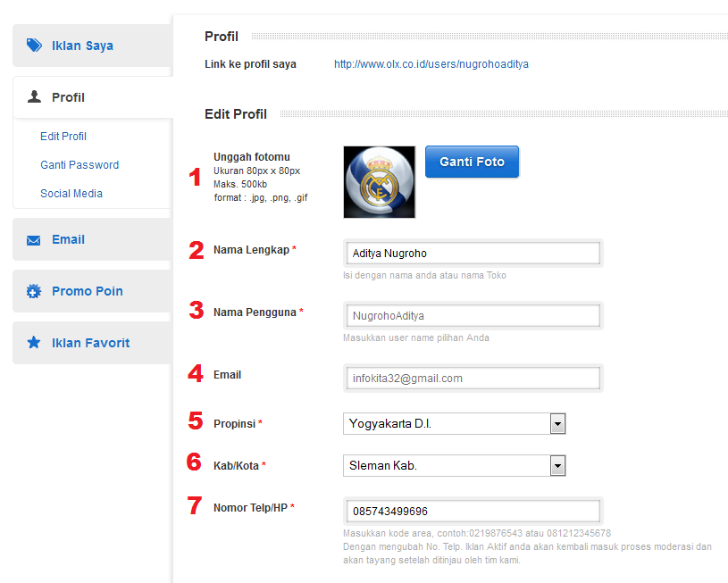The image size is (728, 583).
Task: Click the Email address input field
Action: 473,378
